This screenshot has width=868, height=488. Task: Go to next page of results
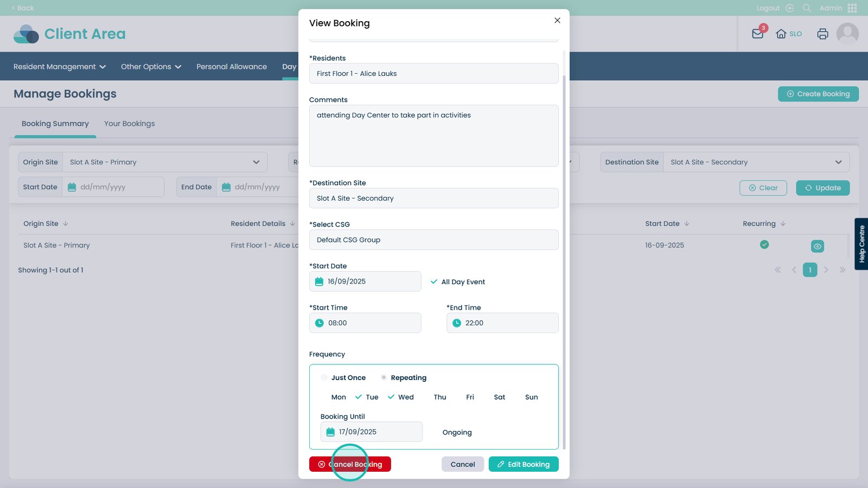826,270
